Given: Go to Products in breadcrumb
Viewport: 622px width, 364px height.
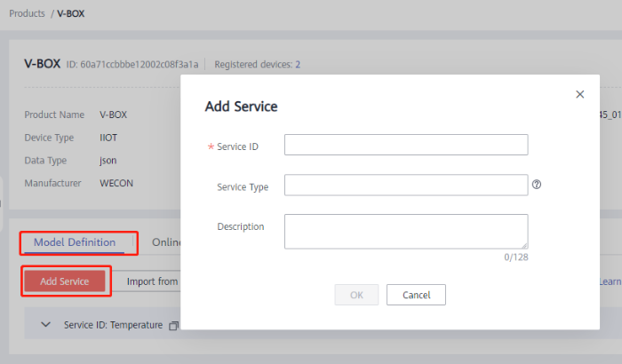Looking at the screenshot, I should tap(27, 14).
